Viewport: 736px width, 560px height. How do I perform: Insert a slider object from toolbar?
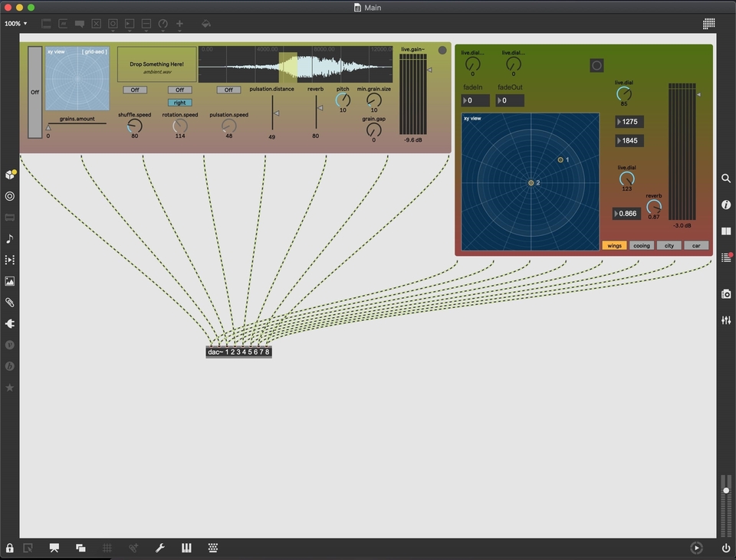146,24
